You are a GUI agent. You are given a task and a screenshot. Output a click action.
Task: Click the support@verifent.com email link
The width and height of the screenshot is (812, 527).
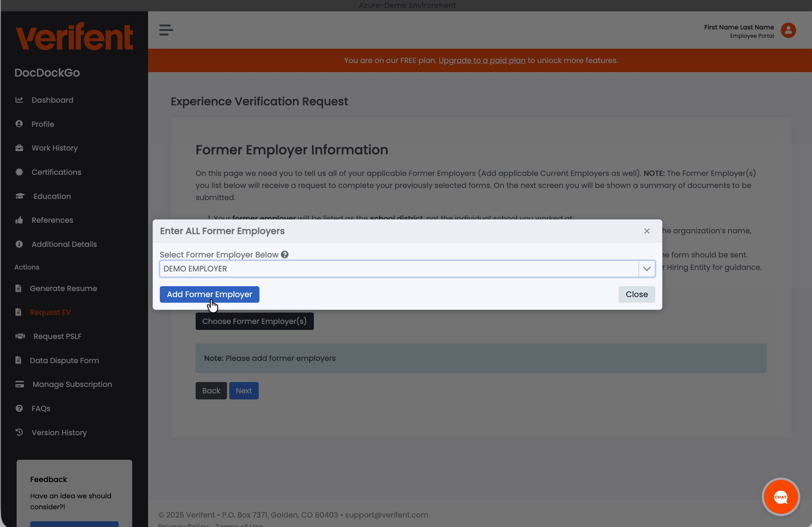point(386,515)
